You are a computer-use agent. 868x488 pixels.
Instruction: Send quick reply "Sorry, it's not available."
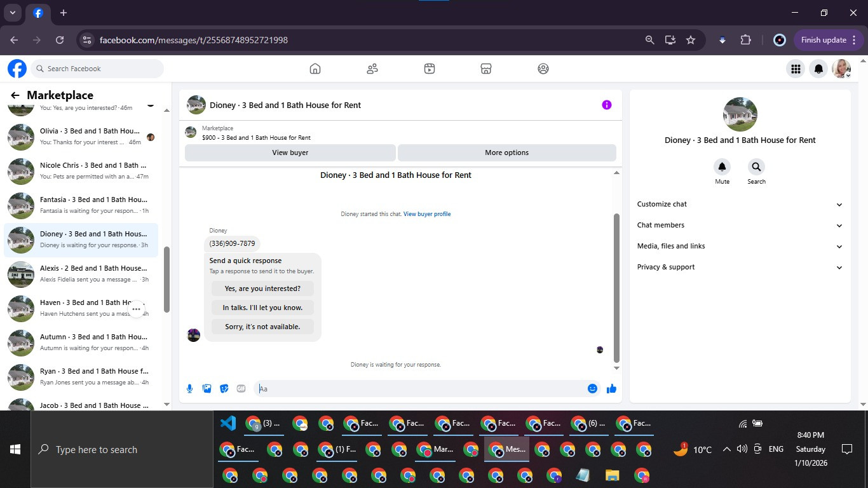pos(262,327)
